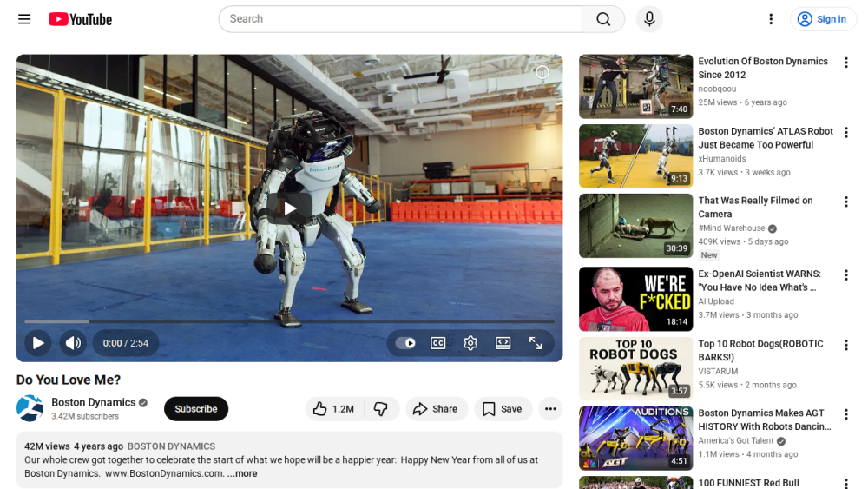Screen dimensions: 868x489
Task: Open options for That Was Really Filmed video
Action: 845,202
